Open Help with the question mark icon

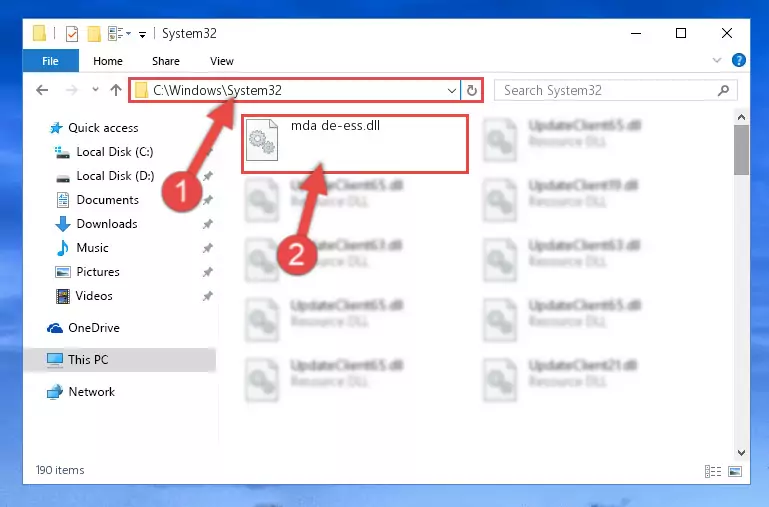(739, 60)
